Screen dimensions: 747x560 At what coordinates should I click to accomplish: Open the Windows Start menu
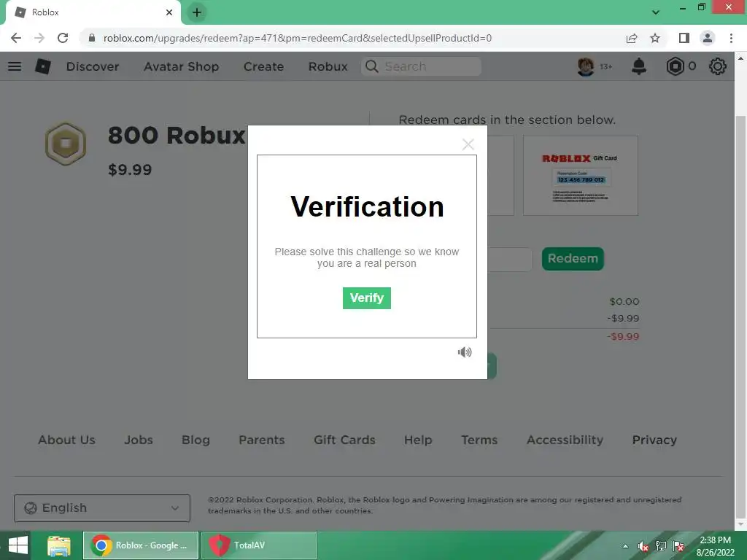[x=18, y=545]
